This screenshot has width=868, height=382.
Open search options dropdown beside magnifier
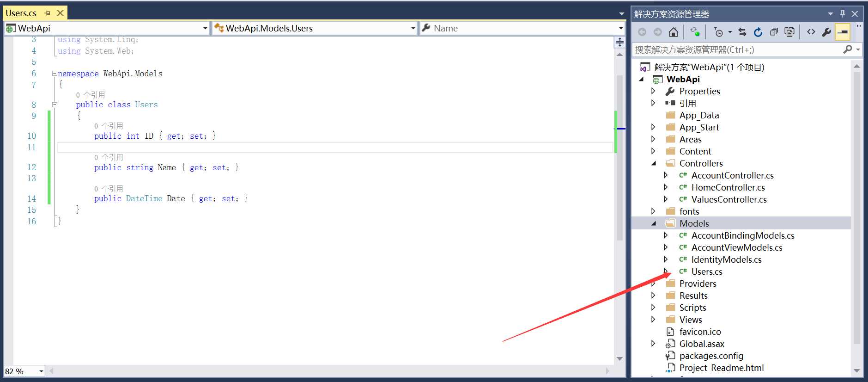pos(858,49)
